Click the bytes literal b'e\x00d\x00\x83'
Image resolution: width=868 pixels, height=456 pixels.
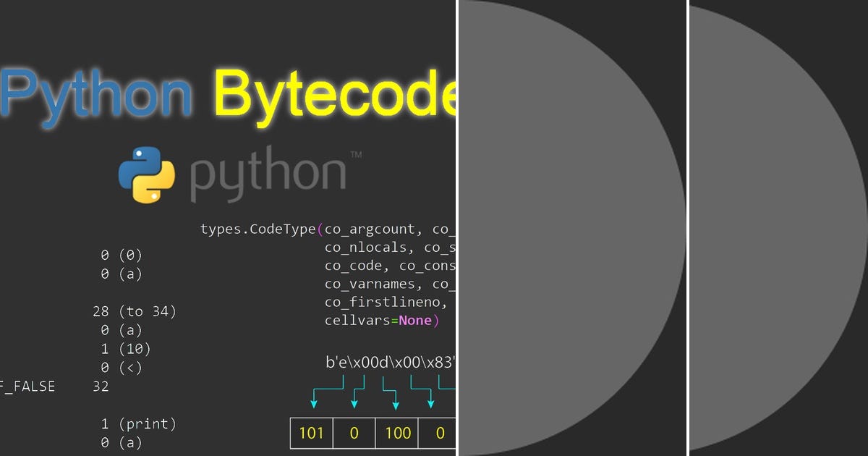[391, 362]
